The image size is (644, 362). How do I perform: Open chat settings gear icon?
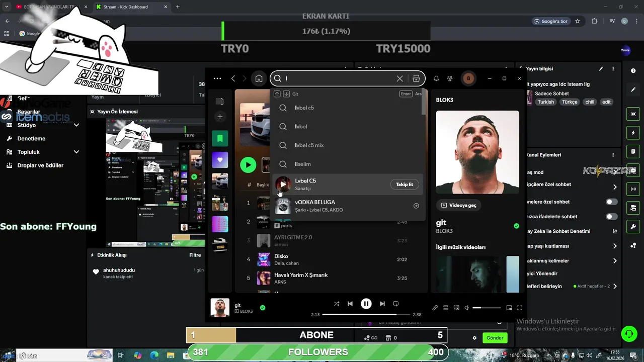tap(474, 338)
